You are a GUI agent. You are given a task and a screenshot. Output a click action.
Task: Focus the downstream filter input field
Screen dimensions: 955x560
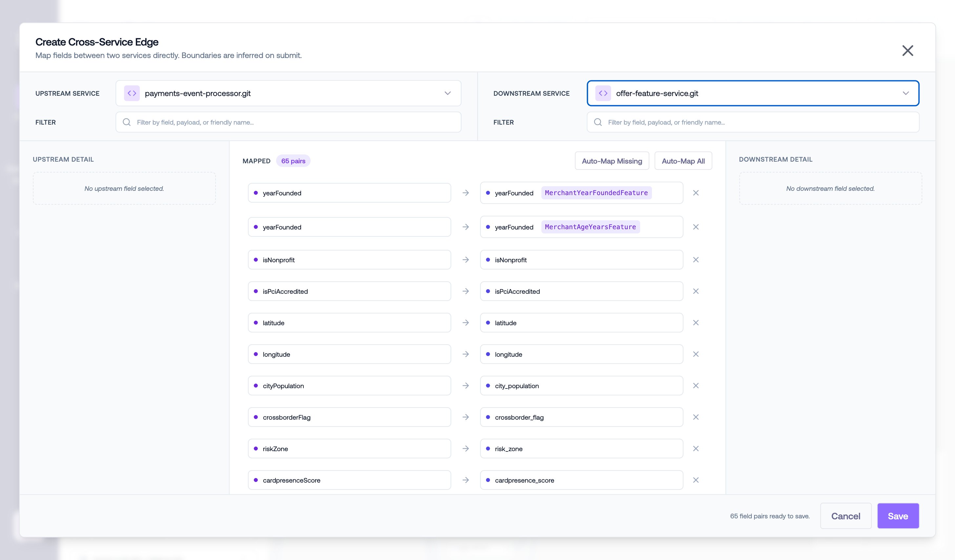[753, 122]
